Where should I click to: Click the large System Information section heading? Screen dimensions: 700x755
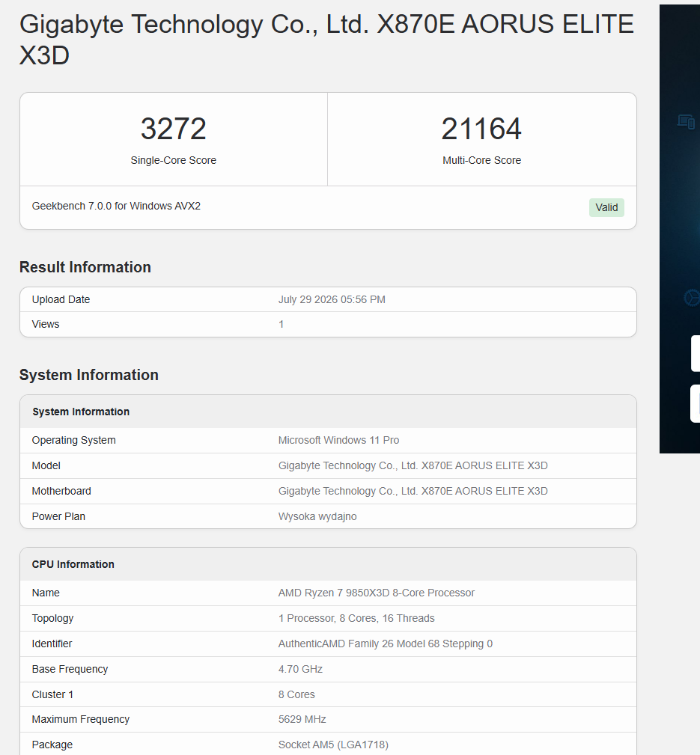click(x=88, y=375)
